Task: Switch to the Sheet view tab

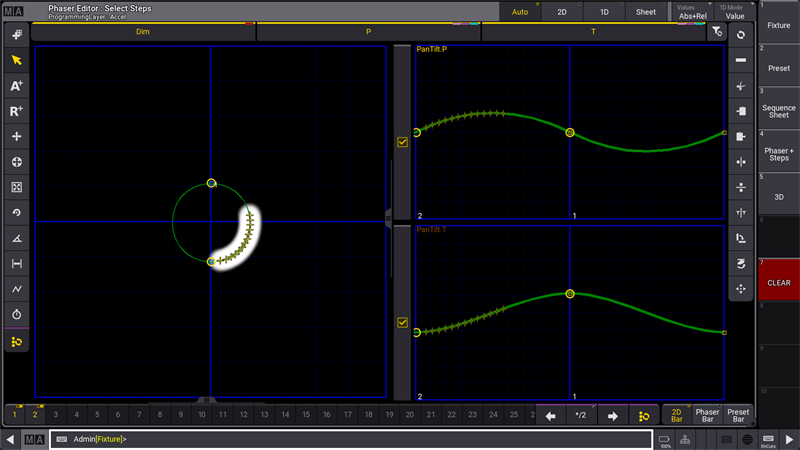Action: point(646,12)
